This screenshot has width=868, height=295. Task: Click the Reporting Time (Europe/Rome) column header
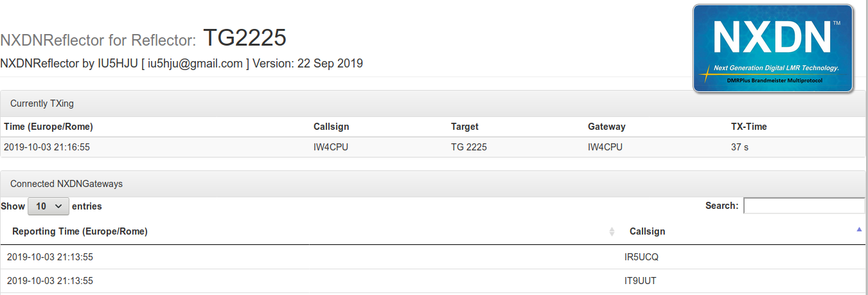point(80,231)
